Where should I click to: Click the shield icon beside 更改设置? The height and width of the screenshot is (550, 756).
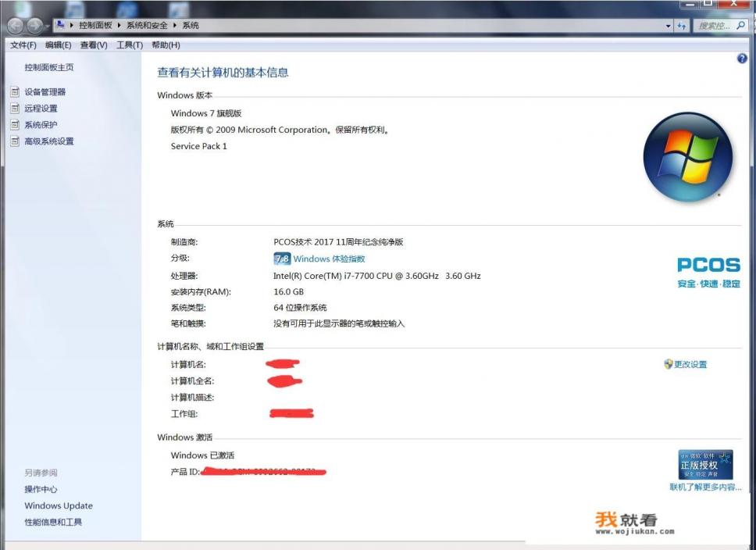tap(668, 364)
